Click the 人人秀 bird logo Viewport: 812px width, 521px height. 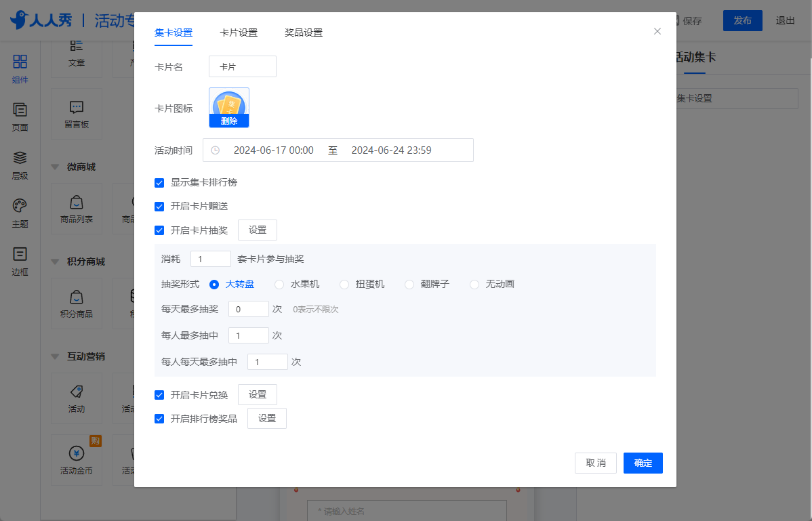(41, 20)
